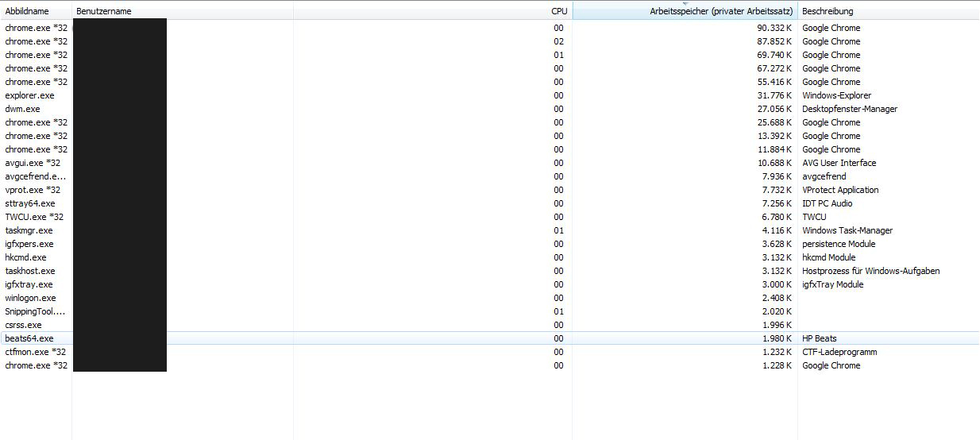The width and height of the screenshot is (980, 440).
Task: Select the SnippingTool process row
Action: tap(490, 311)
